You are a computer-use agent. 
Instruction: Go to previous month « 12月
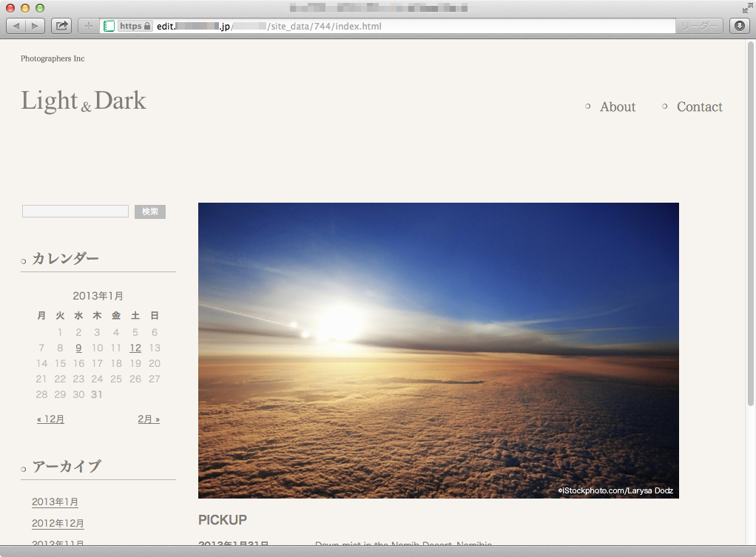click(x=50, y=419)
